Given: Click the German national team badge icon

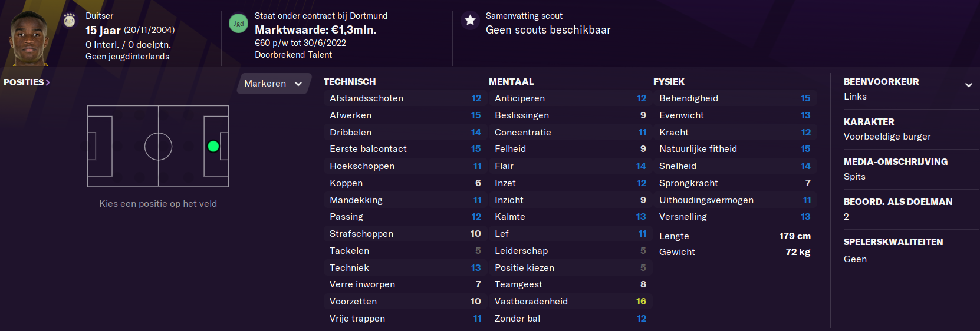Looking at the screenshot, I should pyautogui.click(x=70, y=21).
